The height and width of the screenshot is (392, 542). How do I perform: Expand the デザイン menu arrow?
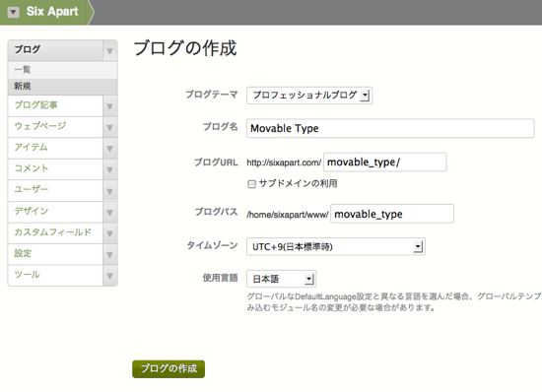110,212
